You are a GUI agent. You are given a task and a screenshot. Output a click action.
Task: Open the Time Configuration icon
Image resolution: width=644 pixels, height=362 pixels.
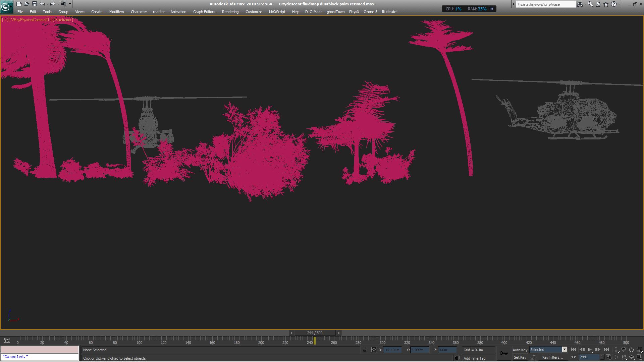click(x=608, y=357)
